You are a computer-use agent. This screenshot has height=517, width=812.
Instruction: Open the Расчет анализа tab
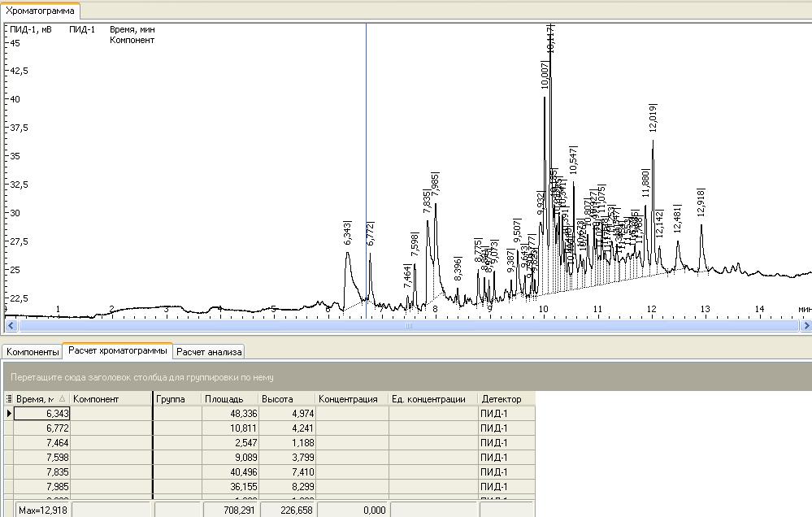click(x=209, y=352)
